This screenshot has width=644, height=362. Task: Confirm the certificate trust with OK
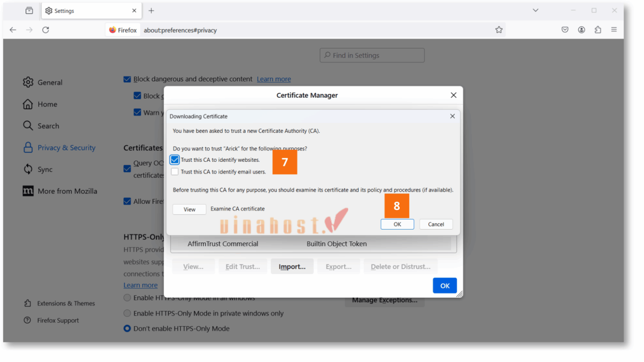click(397, 224)
